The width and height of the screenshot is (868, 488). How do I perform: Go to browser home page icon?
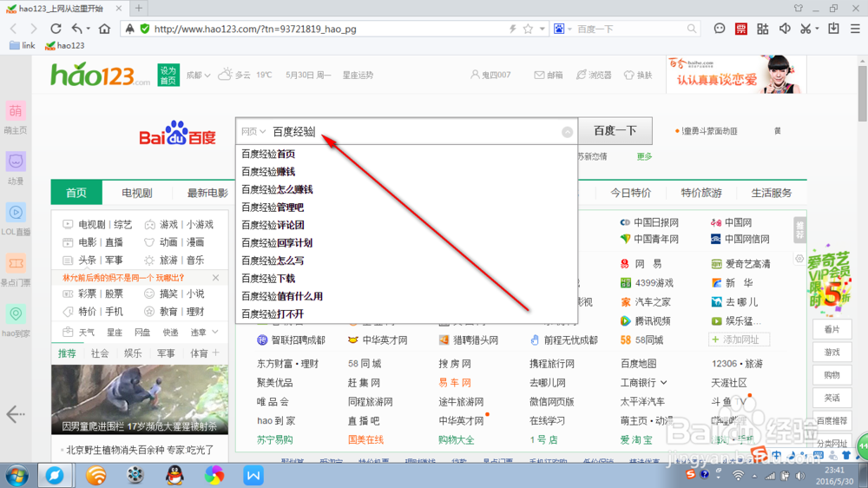point(104,29)
